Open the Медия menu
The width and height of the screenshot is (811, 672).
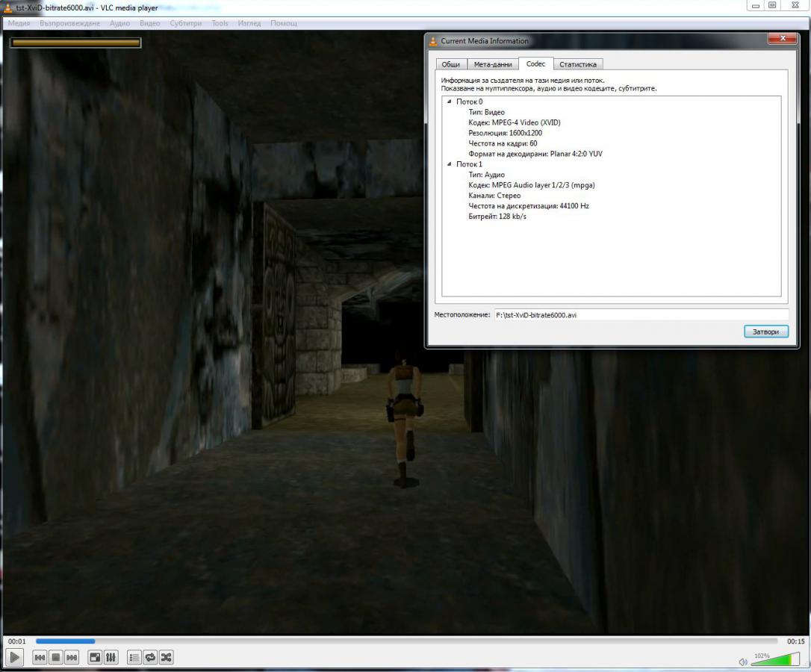pyautogui.click(x=19, y=23)
